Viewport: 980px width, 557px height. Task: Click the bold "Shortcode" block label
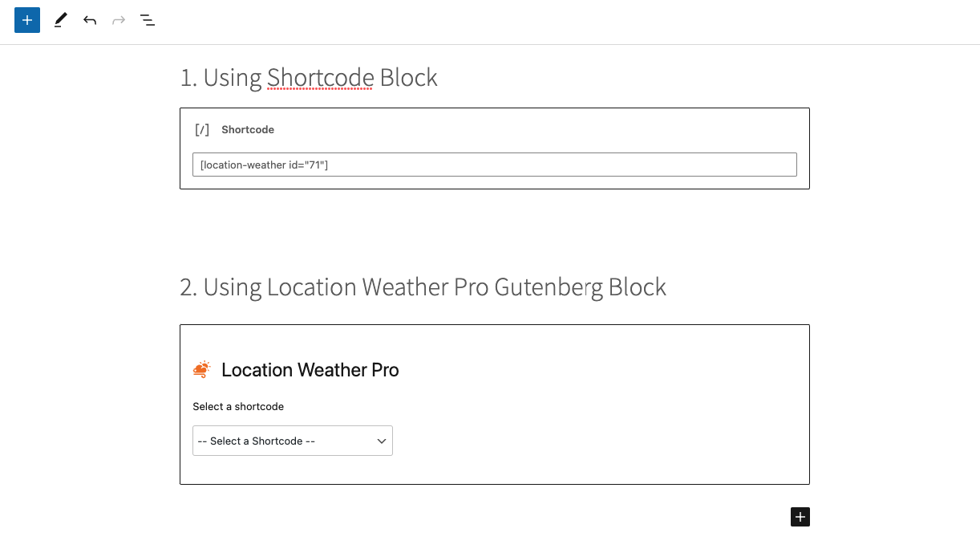[248, 129]
